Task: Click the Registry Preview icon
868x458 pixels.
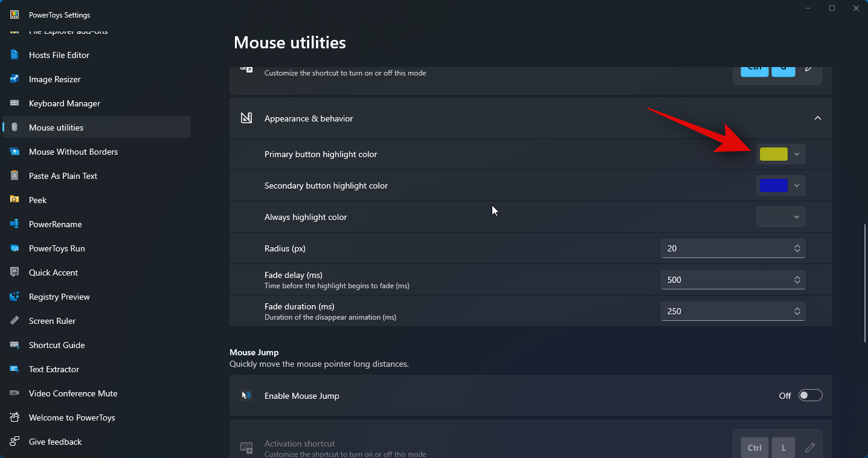Action: pos(15,297)
